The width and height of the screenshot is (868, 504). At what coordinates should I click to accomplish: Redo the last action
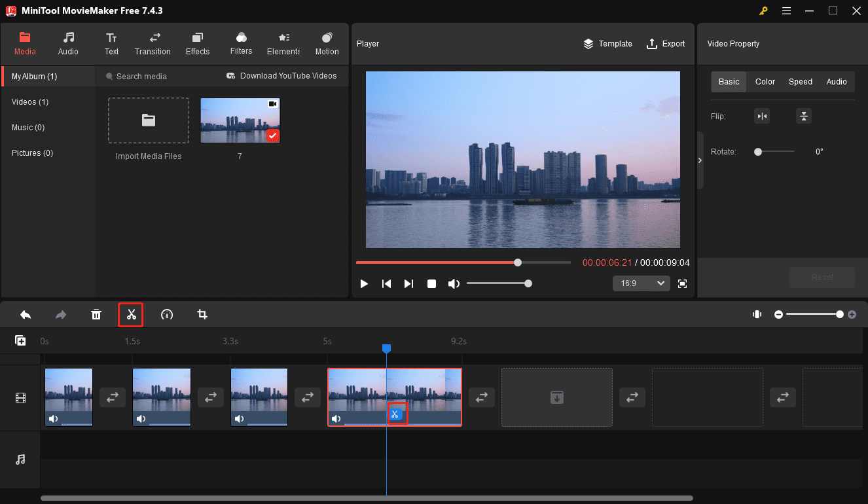point(61,315)
